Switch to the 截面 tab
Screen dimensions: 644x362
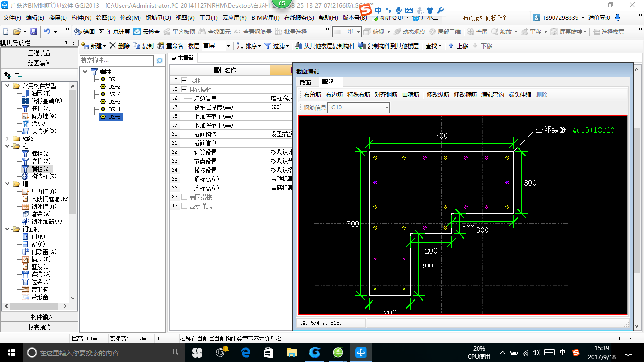[305, 82]
